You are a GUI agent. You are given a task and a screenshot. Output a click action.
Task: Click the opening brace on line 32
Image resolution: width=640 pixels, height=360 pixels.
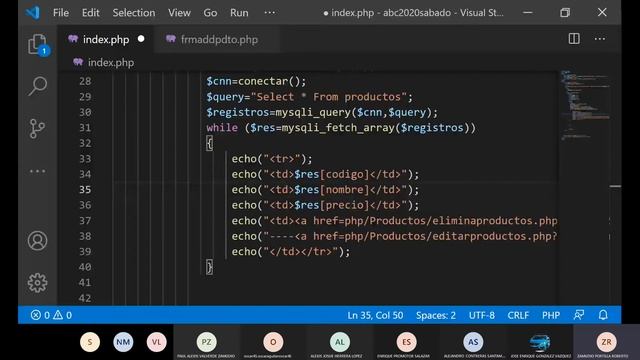pyautogui.click(x=209, y=143)
